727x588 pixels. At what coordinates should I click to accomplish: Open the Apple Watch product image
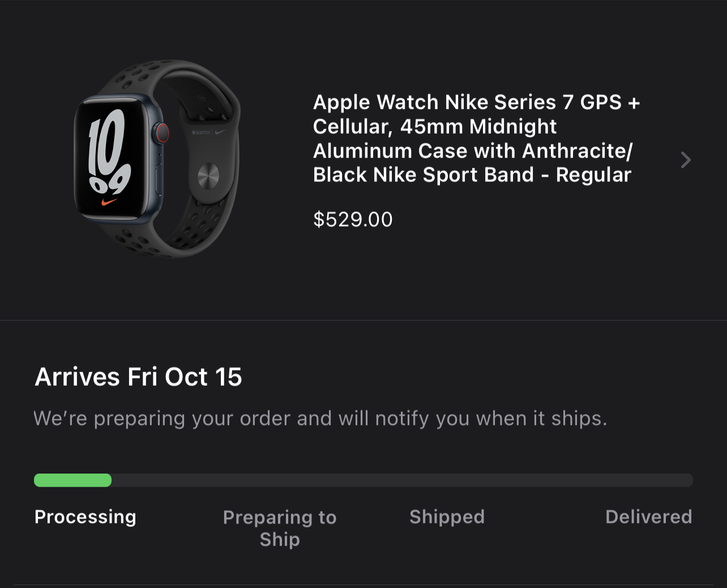pyautogui.click(x=157, y=159)
